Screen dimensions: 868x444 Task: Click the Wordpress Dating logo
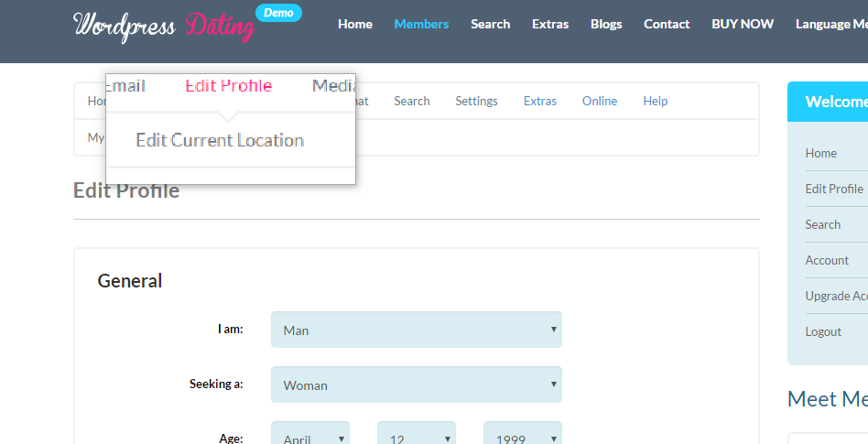(x=165, y=26)
